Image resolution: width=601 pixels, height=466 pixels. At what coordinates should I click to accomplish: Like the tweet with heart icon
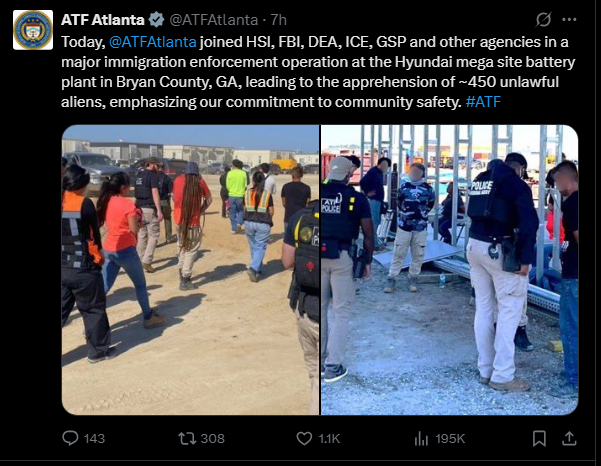[304, 438]
